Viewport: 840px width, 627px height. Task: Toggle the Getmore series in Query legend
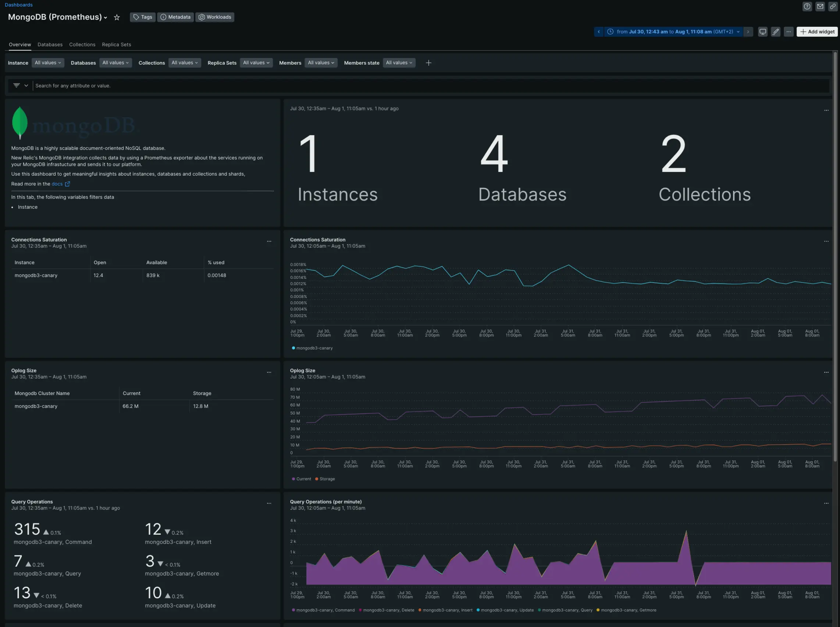click(x=626, y=610)
